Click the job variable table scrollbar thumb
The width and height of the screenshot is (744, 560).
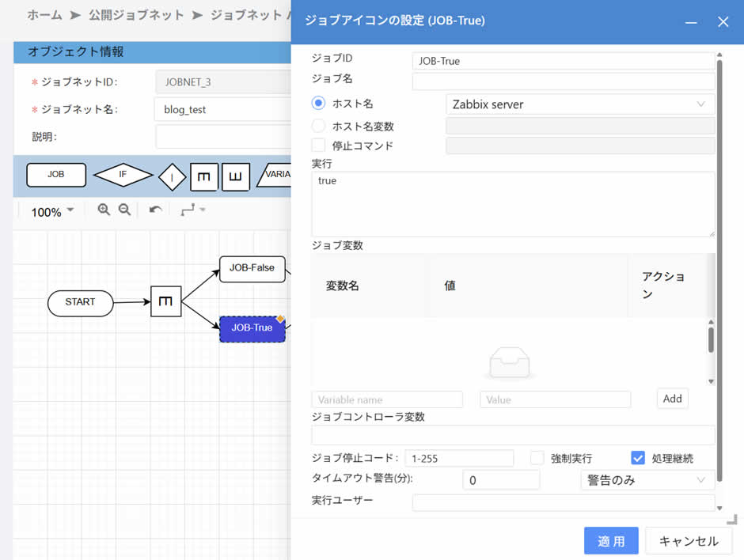pyautogui.click(x=711, y=340)
